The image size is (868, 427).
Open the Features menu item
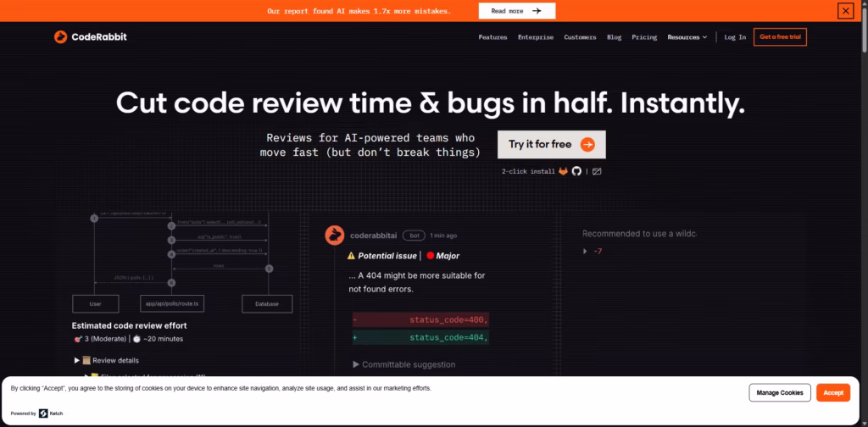492,37
